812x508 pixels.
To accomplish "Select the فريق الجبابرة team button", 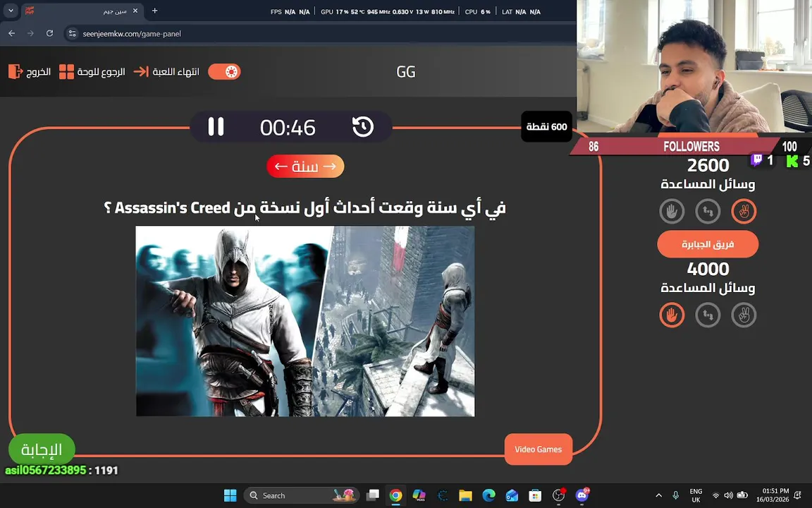I will tap(708, 244).
